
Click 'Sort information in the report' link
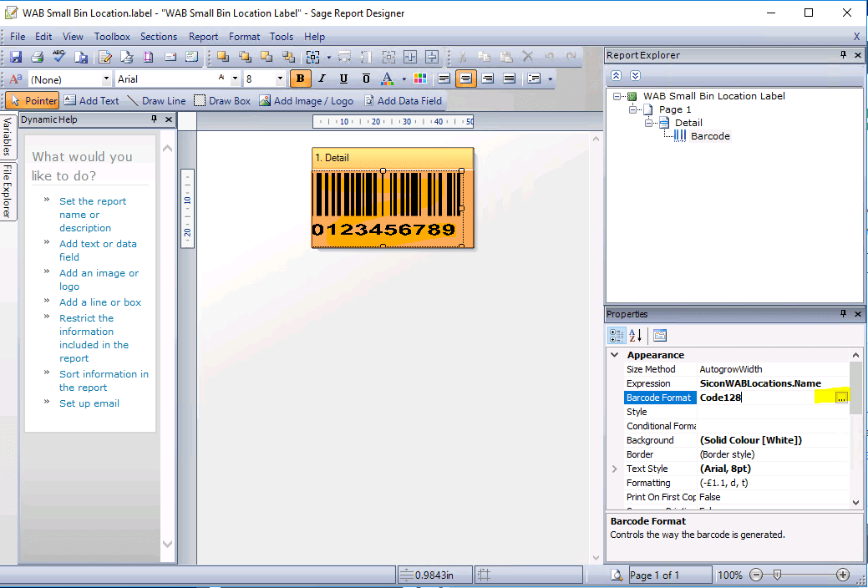[x=104, y=381]
